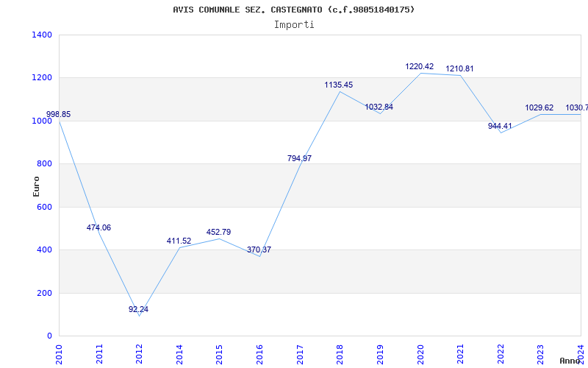Click x-axis year 2017
The height and width of the screenshot is (368, 588).
[x=300, y=354]
